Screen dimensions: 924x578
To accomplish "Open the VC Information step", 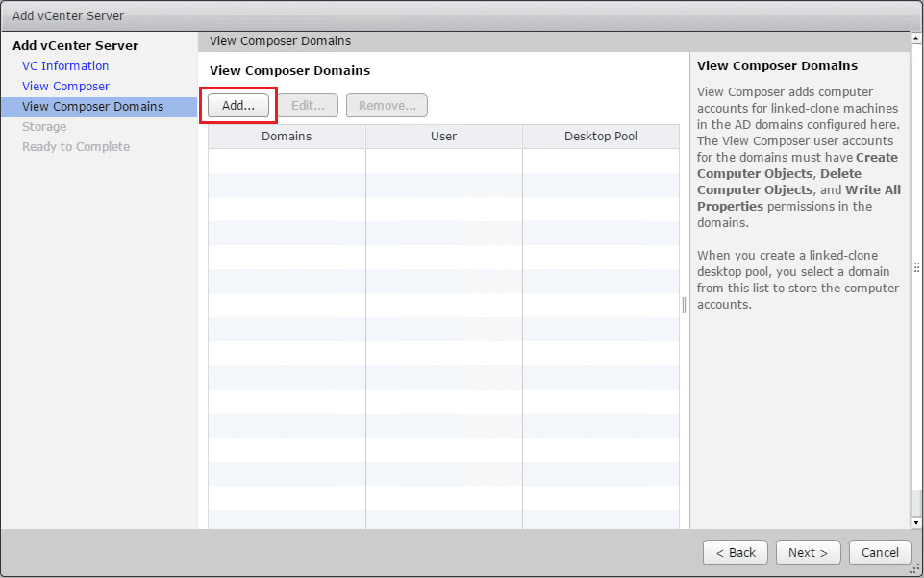I will click(65, 66).
